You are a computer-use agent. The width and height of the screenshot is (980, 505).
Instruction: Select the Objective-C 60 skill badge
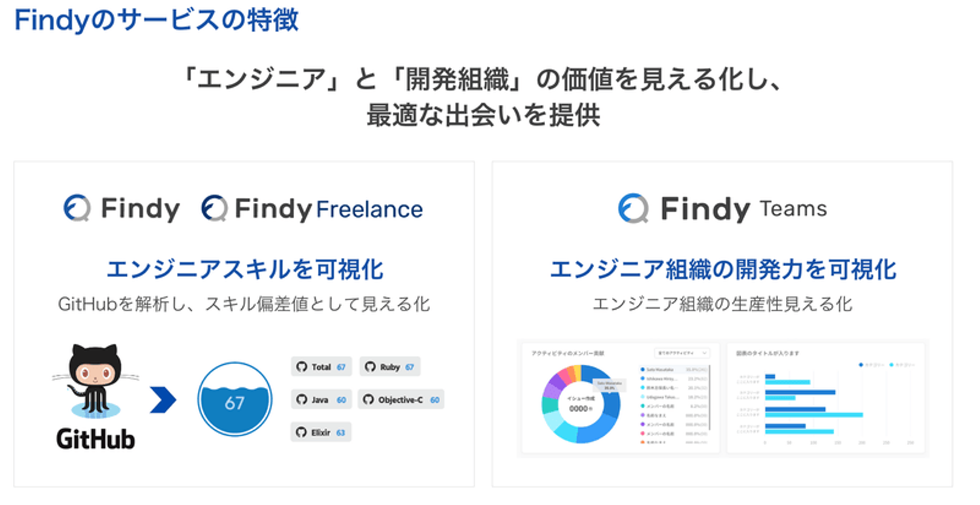(x=401, y=400)
